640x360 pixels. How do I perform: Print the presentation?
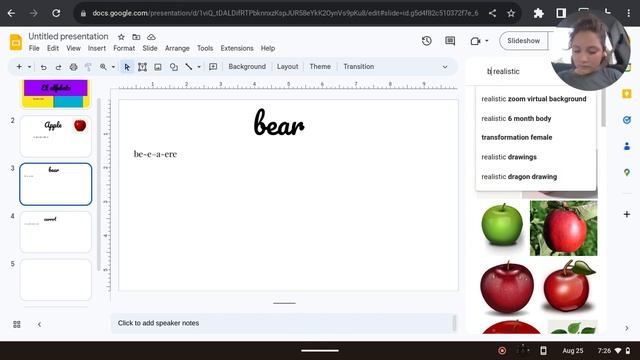73,67
